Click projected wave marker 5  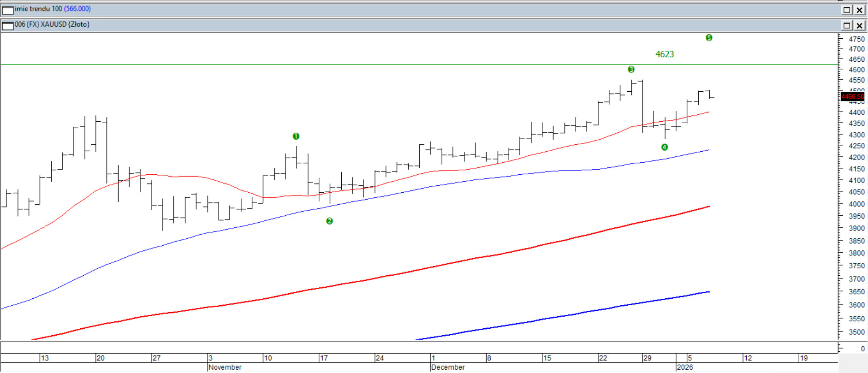point(709,38)
